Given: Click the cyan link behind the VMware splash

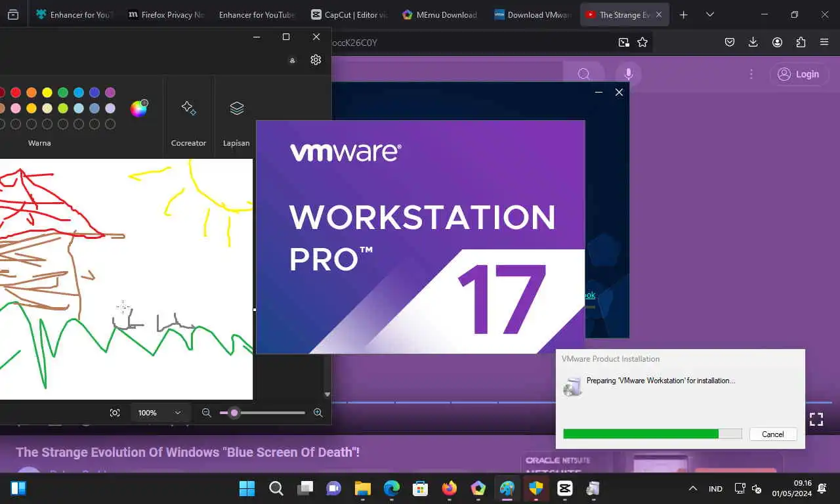Looking at the screenshot, I should coord(589,295).
